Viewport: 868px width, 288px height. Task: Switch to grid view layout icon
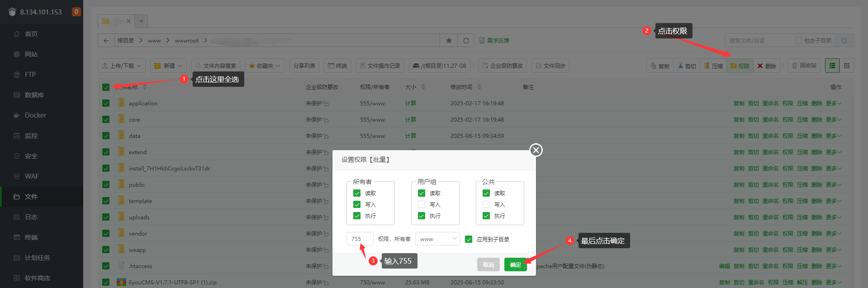click(847, 66)
